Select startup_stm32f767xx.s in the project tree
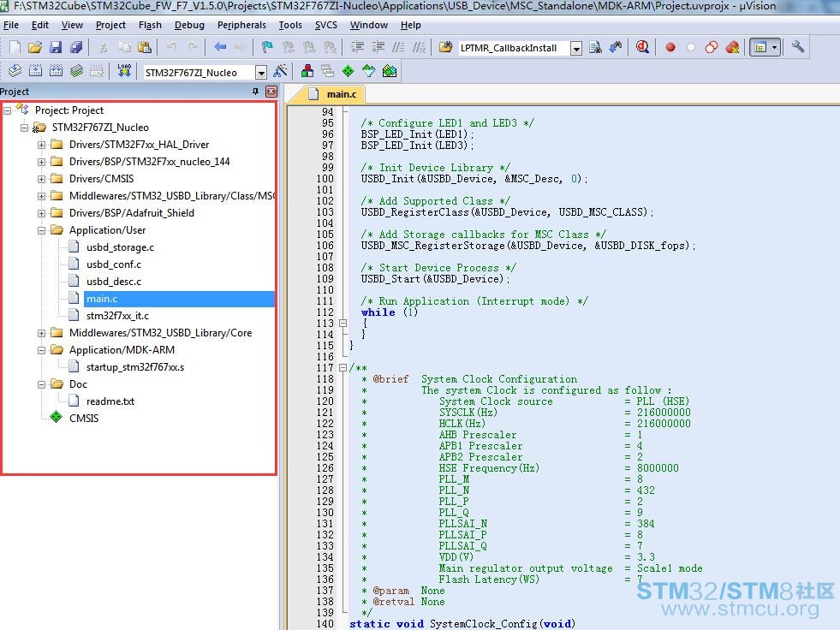Image resolution: width=840 pixels, height=630 pixels. 135,367
